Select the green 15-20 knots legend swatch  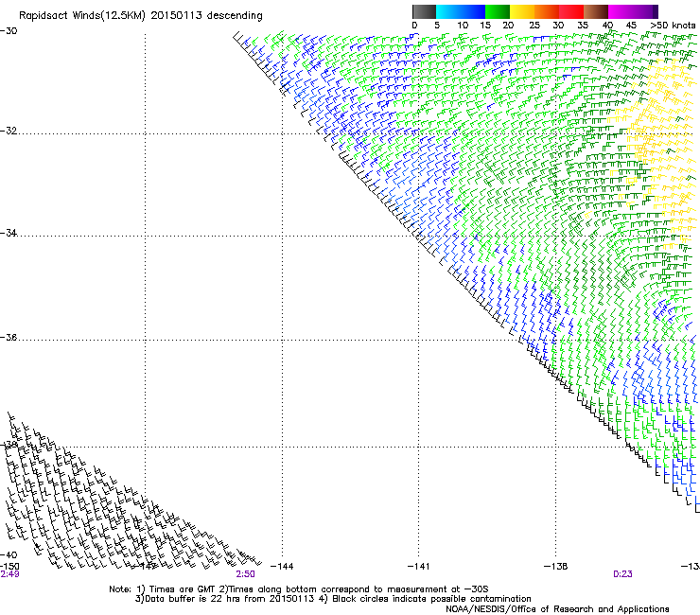[498, 11]
